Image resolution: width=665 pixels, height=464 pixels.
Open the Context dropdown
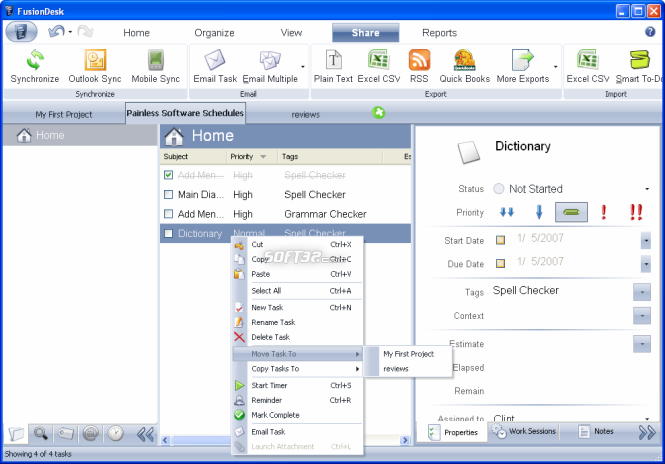[x=642, y=316]
